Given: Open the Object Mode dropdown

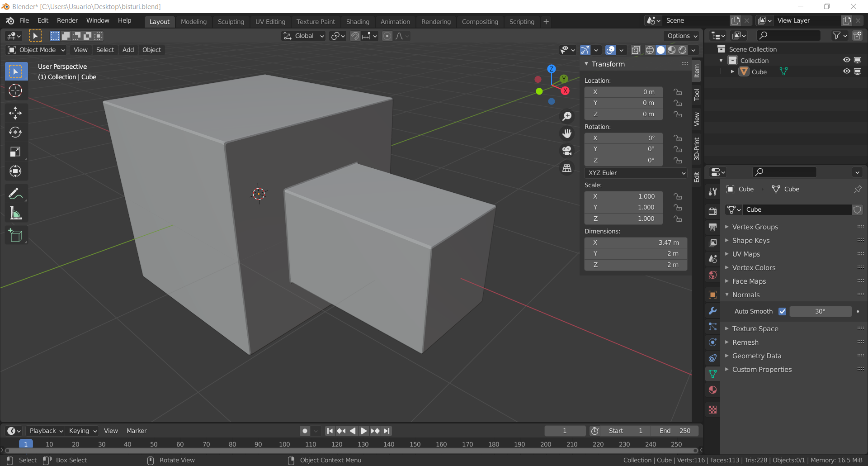Looking at the screenshot, I should [37, 50].
